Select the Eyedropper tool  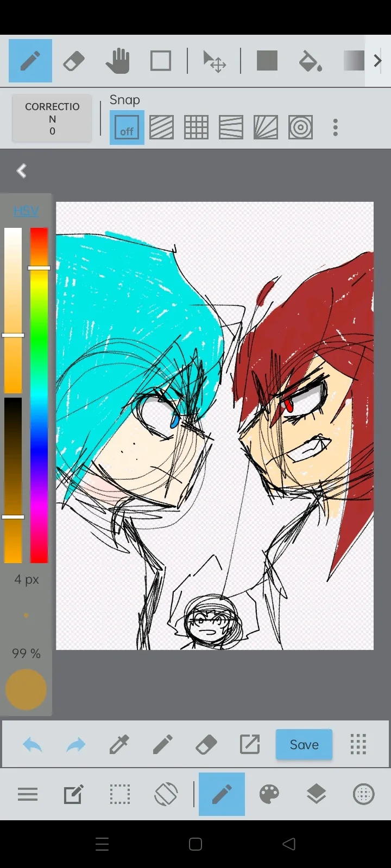119,745
